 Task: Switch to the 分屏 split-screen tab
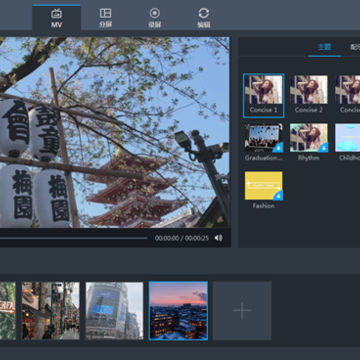tap(105, 18)
